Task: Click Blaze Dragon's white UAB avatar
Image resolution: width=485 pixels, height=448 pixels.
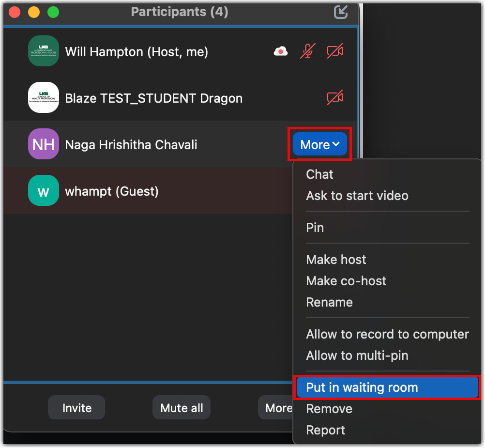Action: pos(44,98)
